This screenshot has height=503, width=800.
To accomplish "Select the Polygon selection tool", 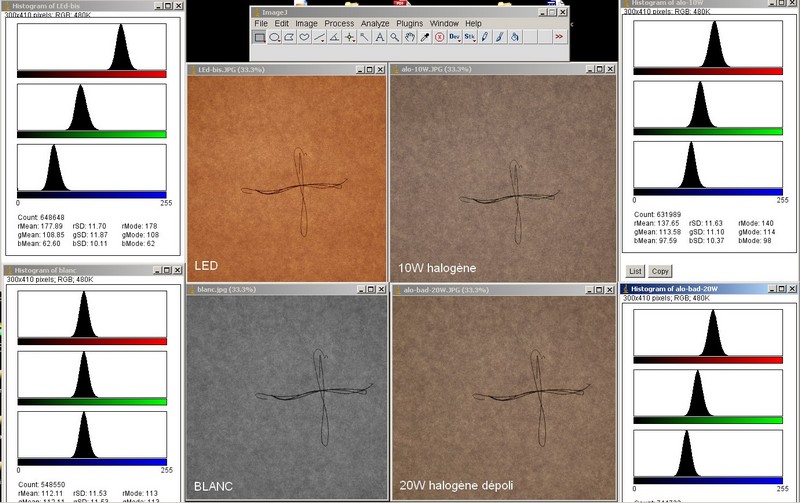I will tap(289, 37).
